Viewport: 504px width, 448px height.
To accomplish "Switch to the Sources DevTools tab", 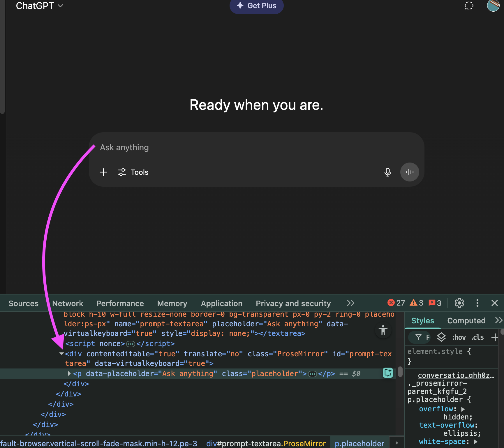I will (x=24, y=304).
